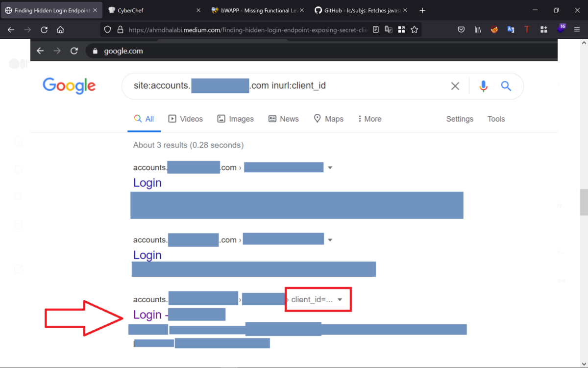Open the Firefox home page button
Screen dimensions: 588x368
60,29
